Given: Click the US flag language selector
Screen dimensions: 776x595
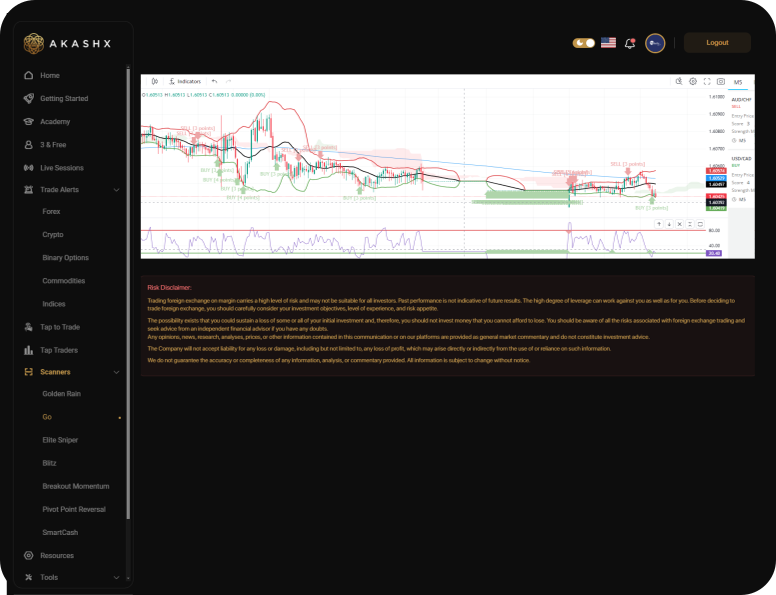Looking at the screenshot, I should [x=608, y=43].
